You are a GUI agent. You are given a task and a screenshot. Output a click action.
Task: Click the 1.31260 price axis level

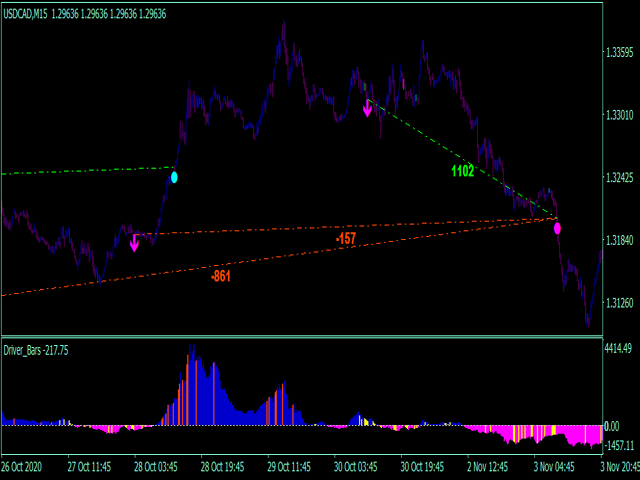[620, 304]
